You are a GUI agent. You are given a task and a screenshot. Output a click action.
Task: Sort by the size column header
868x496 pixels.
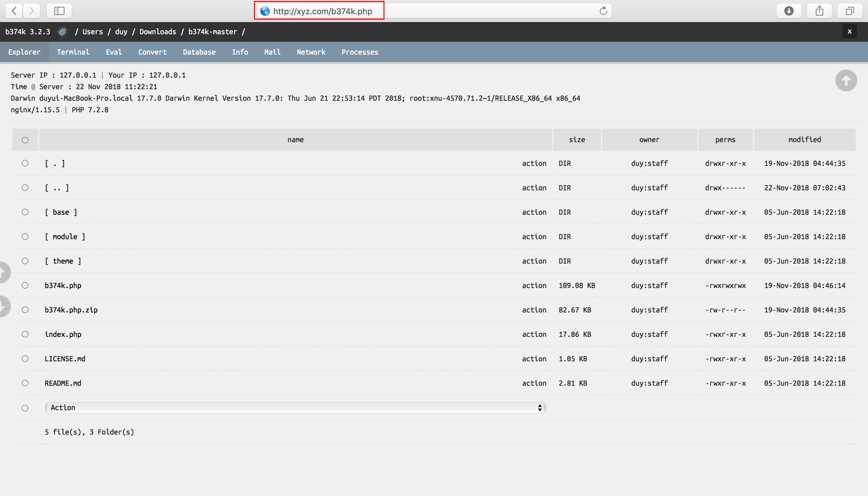click(577, 140)
